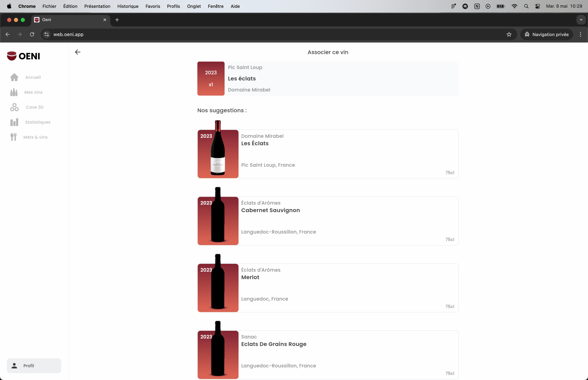Click the OENI logo
588x380 pixels.
pyautogui.click(x=23, y=56)
